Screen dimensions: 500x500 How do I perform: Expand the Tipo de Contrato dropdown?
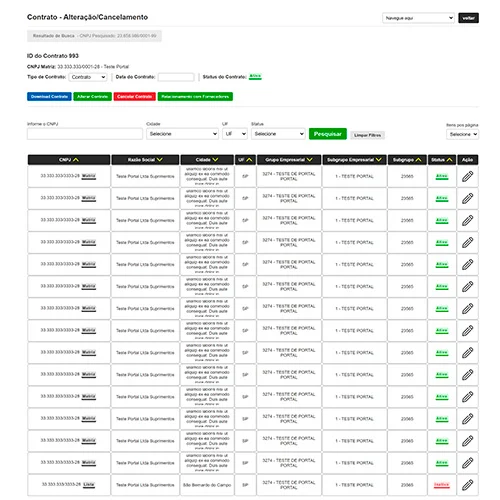click(88, 77)
